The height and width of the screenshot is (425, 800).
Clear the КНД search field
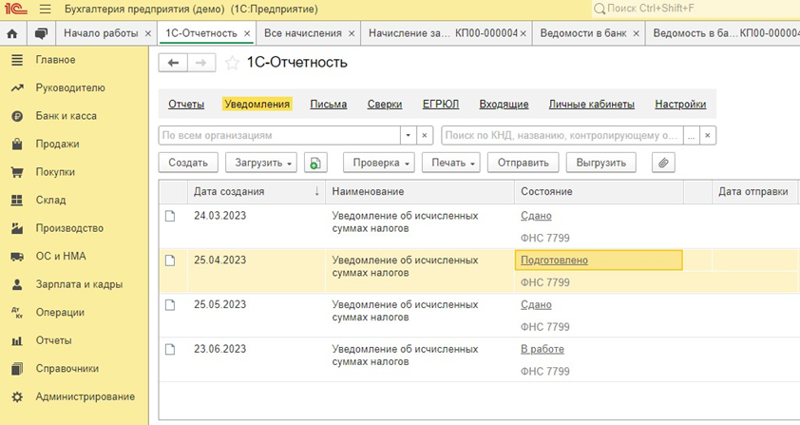pyautogui.click(x=707, y=135)
